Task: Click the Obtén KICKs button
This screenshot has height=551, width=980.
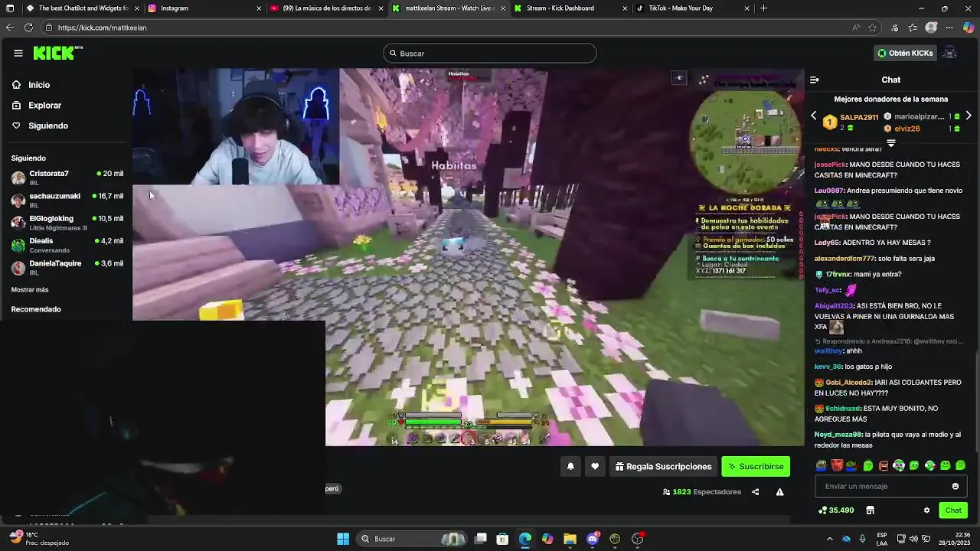Action: click(905, 53)
